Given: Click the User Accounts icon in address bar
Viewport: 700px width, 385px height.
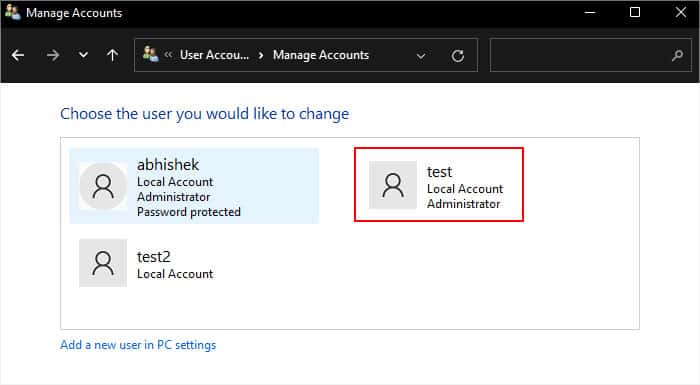Looking at the screenshot, I should (150, 54).
